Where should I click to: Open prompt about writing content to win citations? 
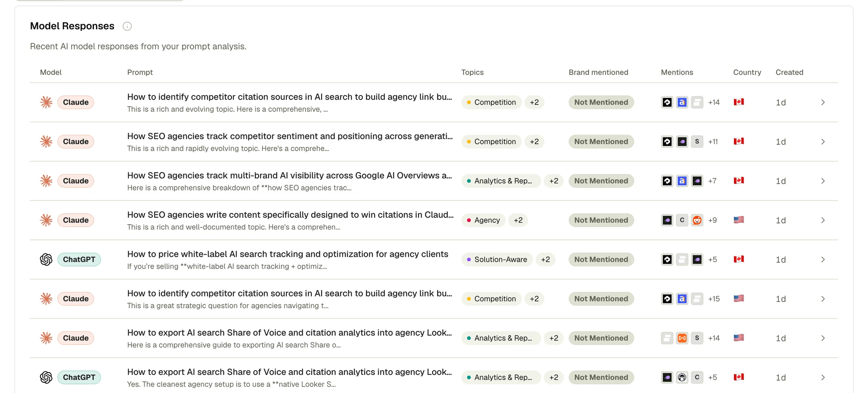[290, 215]
